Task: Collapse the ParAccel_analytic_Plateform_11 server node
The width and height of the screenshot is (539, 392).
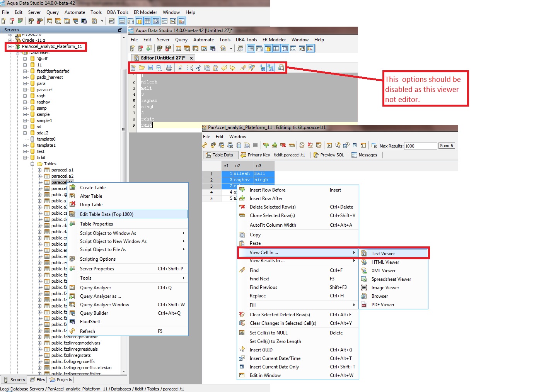Action: click(10, 46)
